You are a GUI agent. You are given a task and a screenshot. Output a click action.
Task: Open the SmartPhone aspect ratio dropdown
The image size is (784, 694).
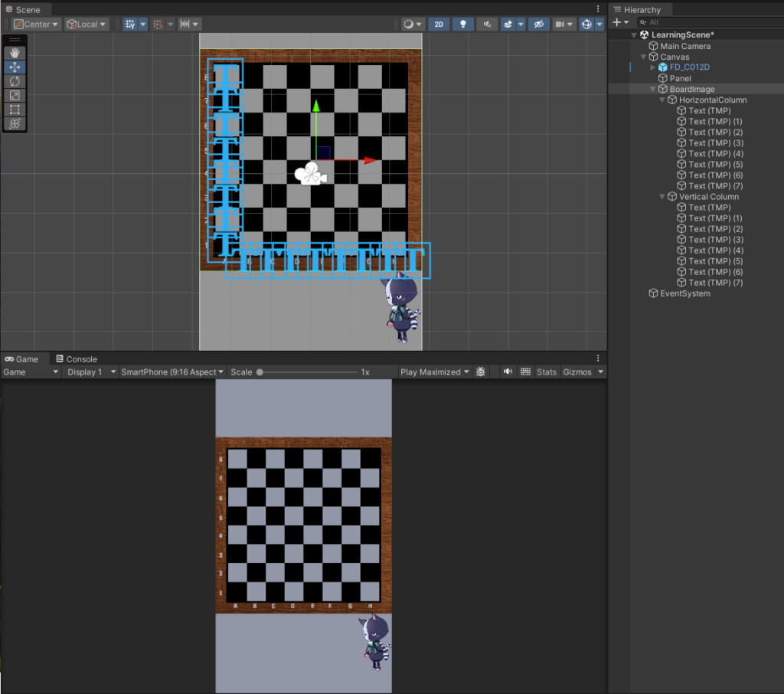pos(172,372)
